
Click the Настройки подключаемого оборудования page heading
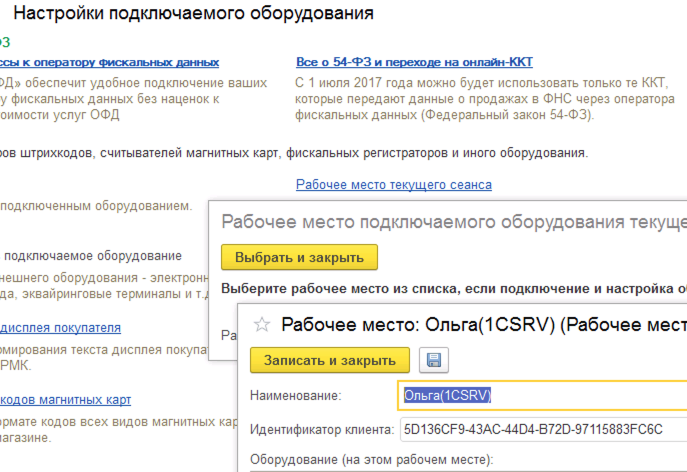[x=194, y=14]
